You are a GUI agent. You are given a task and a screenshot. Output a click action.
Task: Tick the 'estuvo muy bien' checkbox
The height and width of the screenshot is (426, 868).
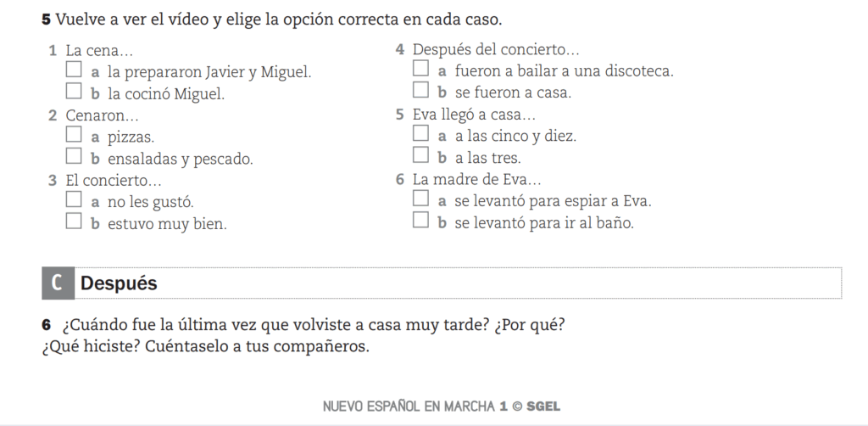click(74, 221)
